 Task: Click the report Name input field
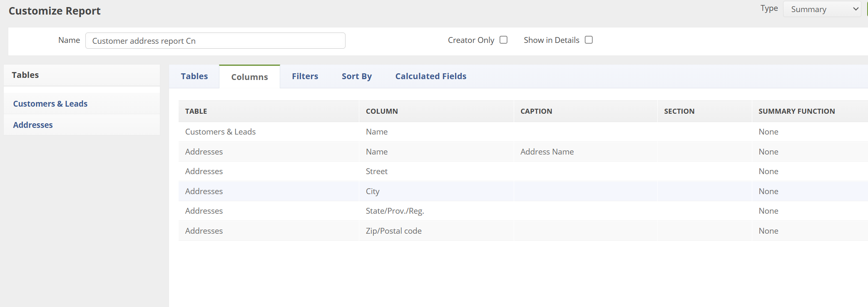[215, 41]
